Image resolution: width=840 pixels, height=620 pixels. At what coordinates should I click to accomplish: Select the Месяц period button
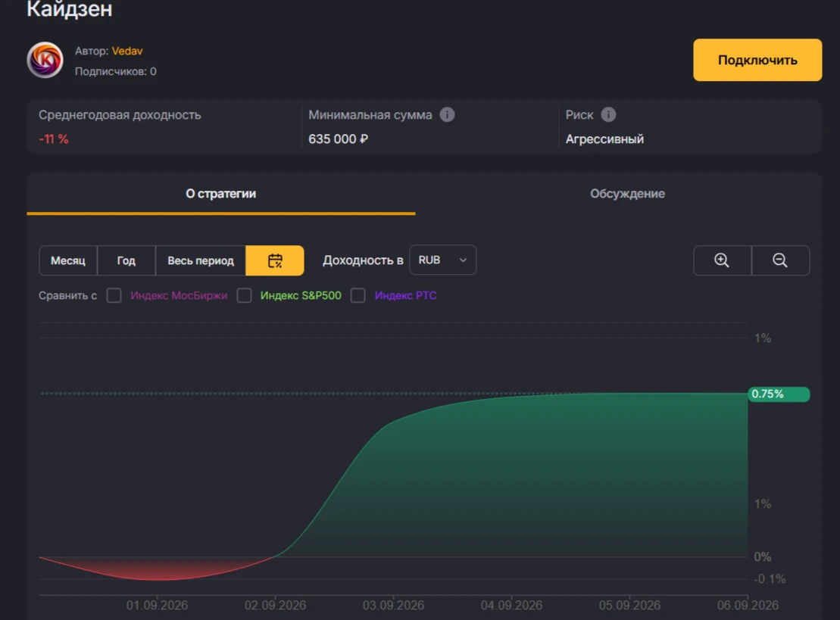tap(68, 260)
